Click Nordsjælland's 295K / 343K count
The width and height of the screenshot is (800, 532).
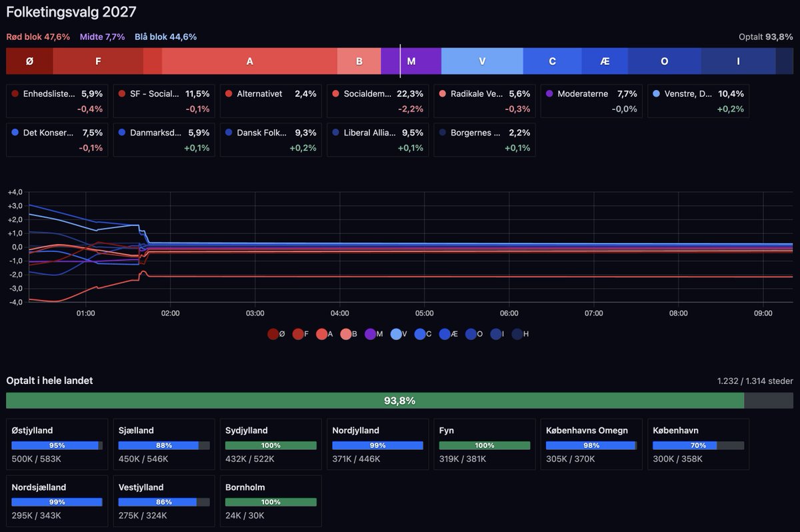pos(37,515)
